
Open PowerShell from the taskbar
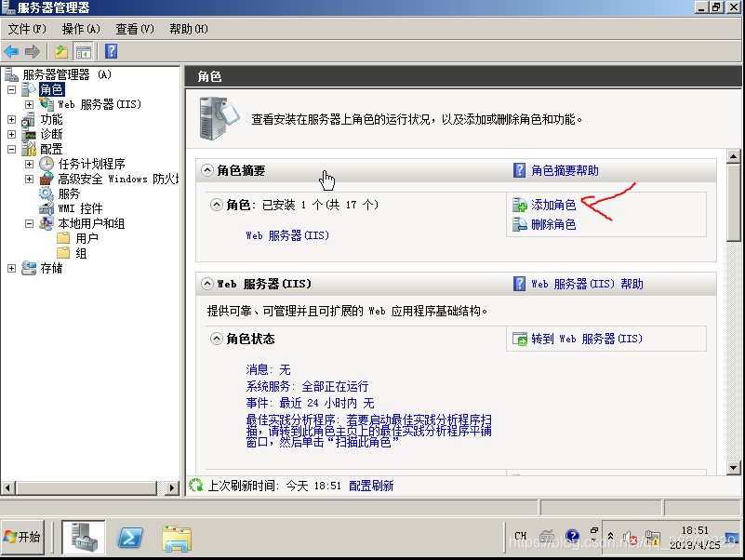(x=129, y=538)
